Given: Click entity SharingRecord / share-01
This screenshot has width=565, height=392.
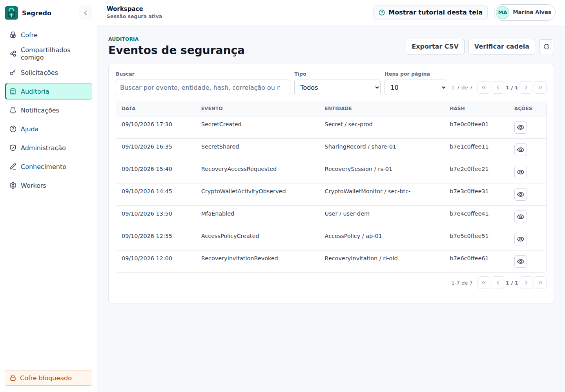Looking at the screenshot, I should coord(360,147).
